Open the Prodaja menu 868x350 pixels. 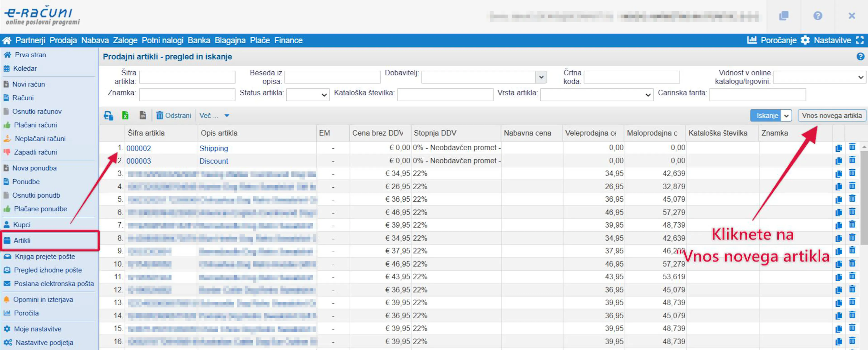[63, 40]
